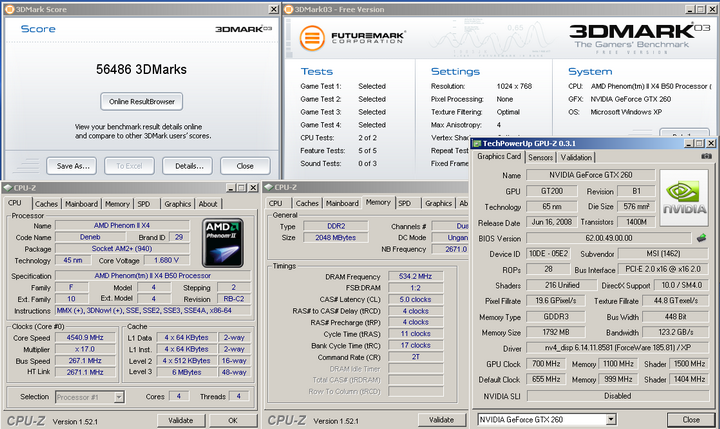720x429 pixels.
Task: Open Mainboard tab in left CPU-Z
Action: coord(81,204)
